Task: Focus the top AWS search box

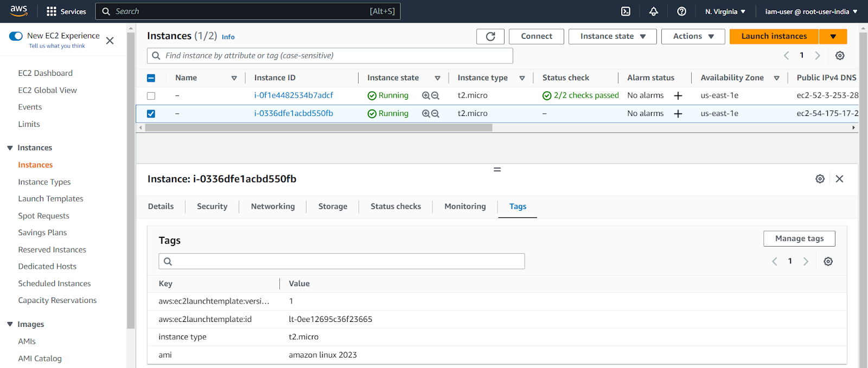Action: click(x=248, y=11)
